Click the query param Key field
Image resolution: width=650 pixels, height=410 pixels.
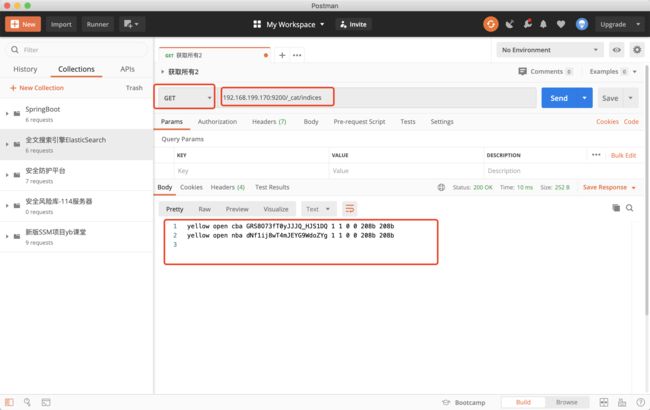251,171
